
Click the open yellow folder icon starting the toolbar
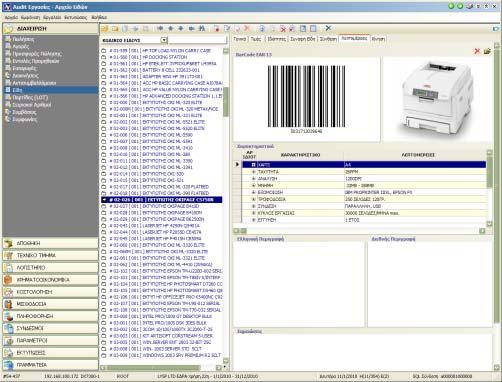tap(104, 29)
